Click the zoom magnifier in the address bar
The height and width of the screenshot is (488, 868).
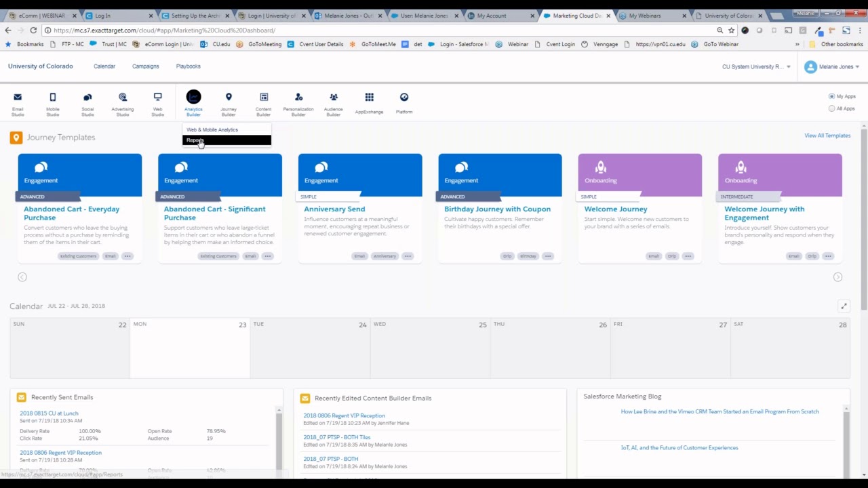[719, 30]
